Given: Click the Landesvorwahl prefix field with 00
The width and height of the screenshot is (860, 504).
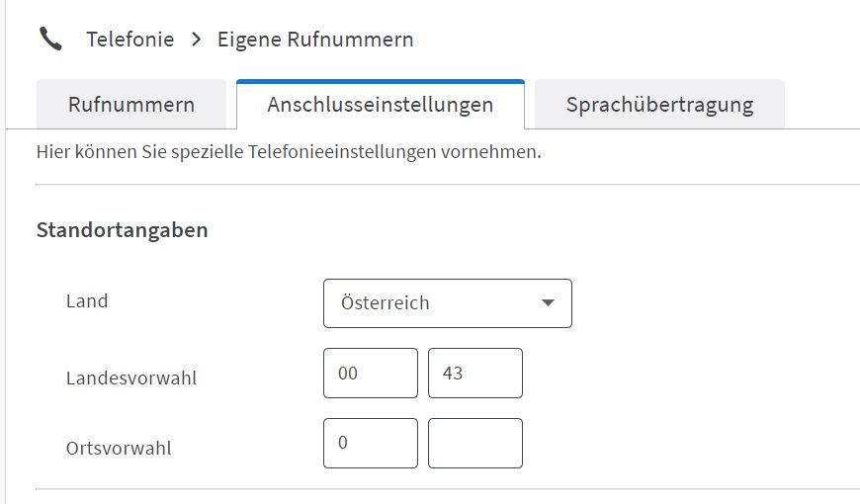Looking at the screenshot, I should click(370, 374).
